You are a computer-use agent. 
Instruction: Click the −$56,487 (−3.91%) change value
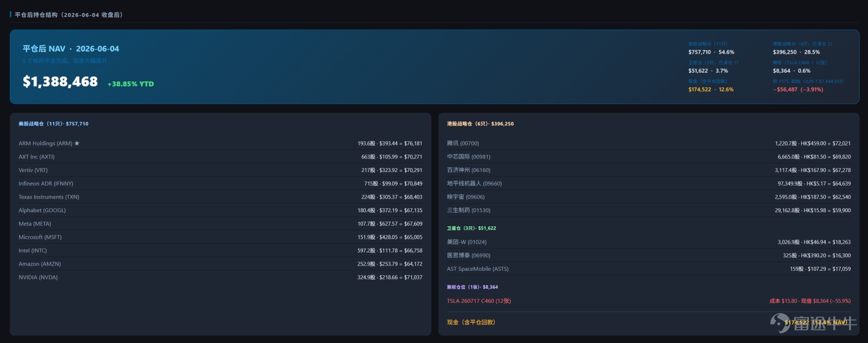coord(798,90)
